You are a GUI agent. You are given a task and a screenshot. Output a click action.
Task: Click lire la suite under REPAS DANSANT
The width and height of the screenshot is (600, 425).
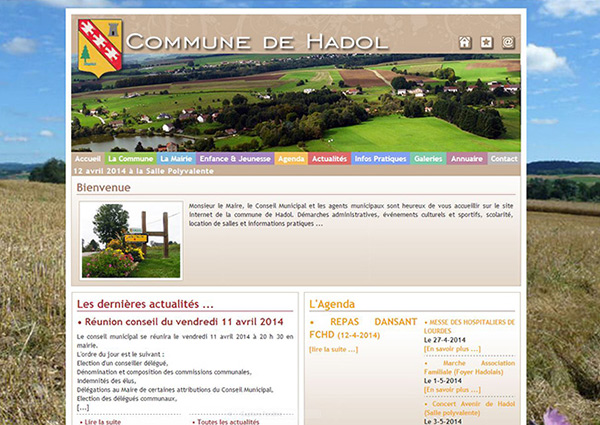(333, 349)
